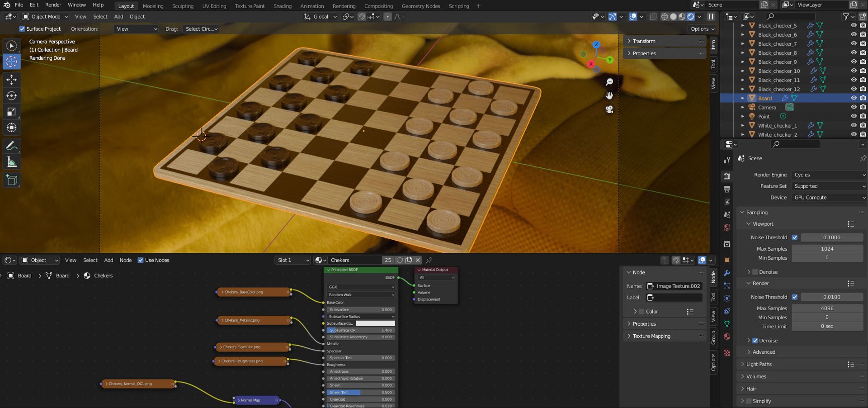Image resolution: width=868 pixels, height=408 pixels.
Task: Select the Scale tool
Action: click(12, 112)
